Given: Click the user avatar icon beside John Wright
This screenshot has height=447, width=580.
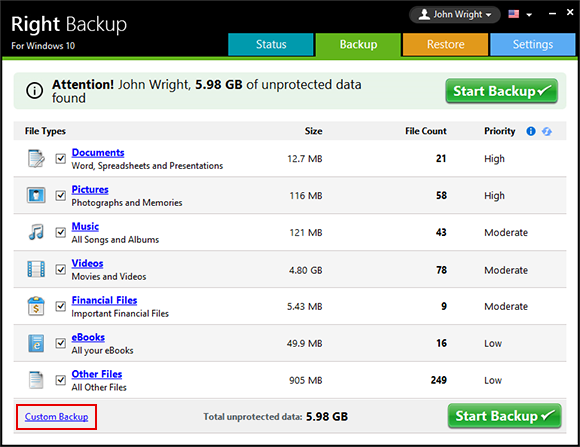Looking at the screenshot, I should pyautogui.click(x=424, y=14).
